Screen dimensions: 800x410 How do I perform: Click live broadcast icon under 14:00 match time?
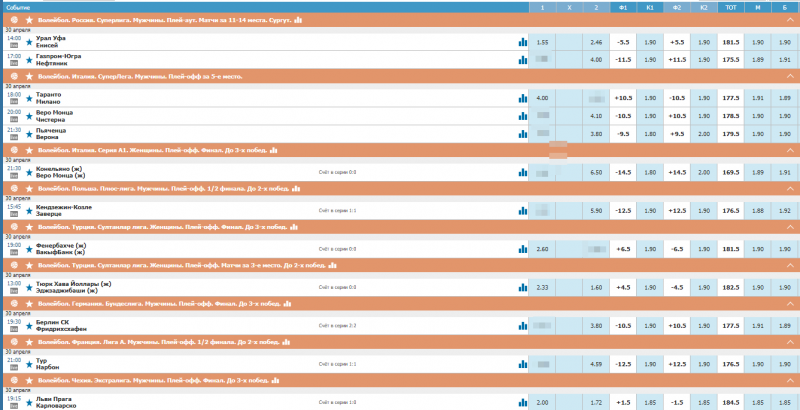click(13, 47)
